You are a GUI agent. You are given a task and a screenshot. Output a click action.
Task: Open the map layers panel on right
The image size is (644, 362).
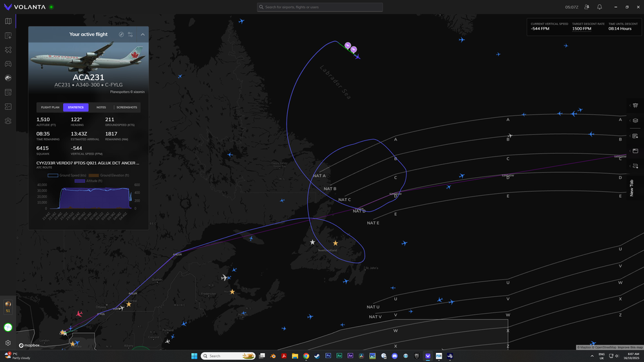tap(635, 120)
